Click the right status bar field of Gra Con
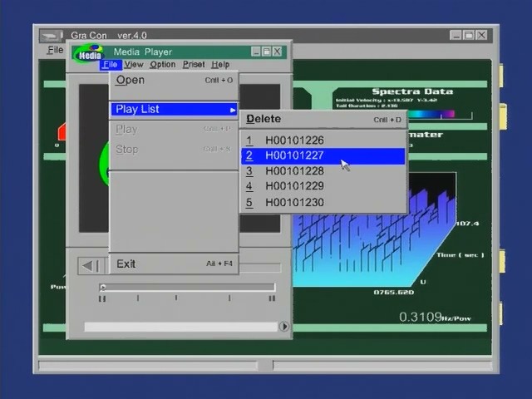The image size is (532, 399). (382, 366)
